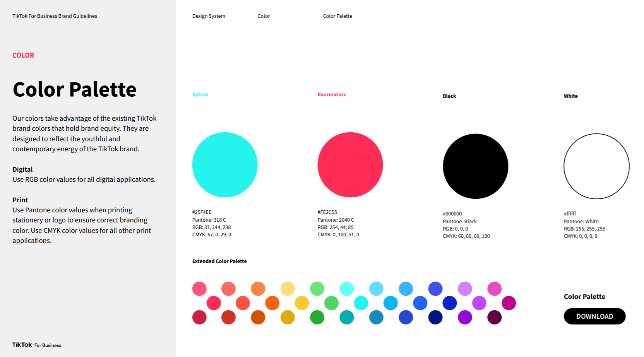Screen dimensions: 644x357
Task: Pick the bright yellow extended palette swatch
Action: [x=302, y=303]
